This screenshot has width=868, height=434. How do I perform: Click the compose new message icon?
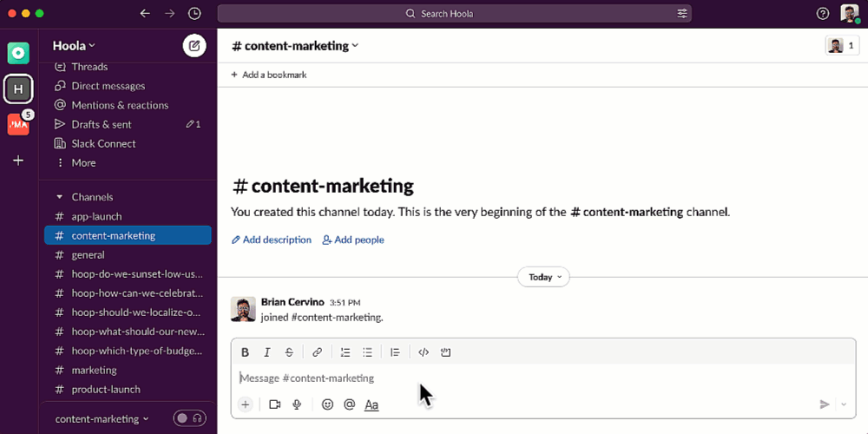(194, 46)
